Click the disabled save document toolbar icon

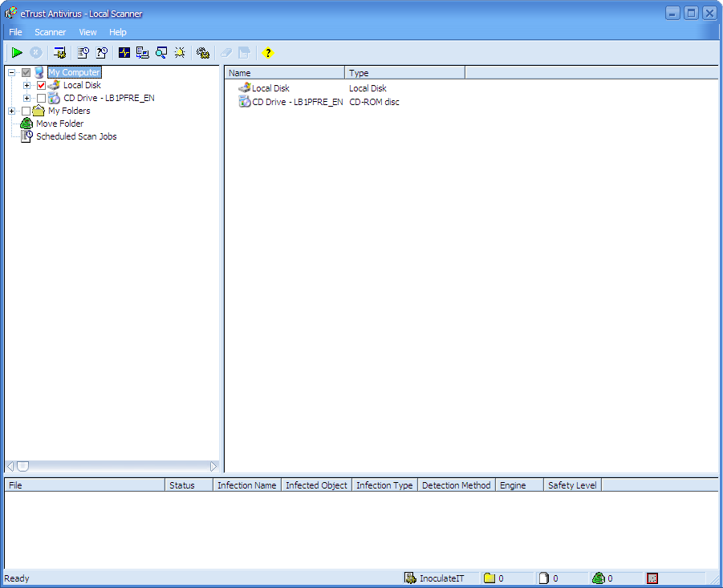(245, 53)
